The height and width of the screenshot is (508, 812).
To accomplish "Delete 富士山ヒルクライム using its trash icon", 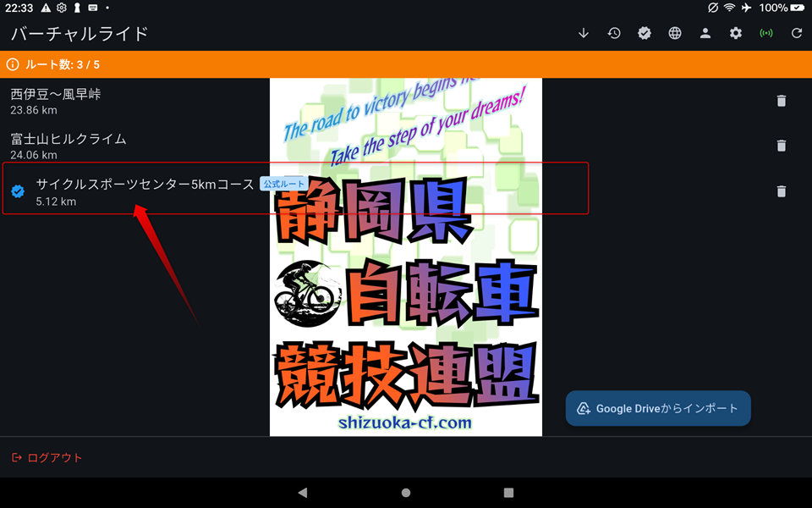I will (x=781, y=146).
